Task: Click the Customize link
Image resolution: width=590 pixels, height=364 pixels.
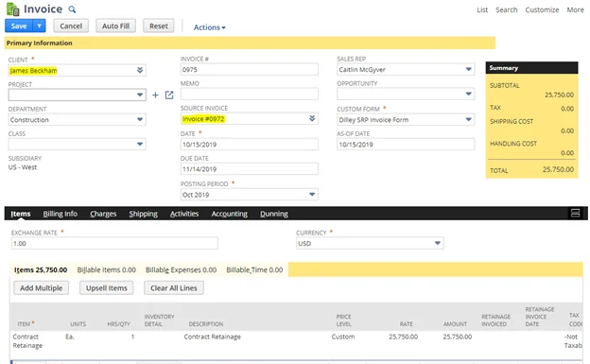Action: coord(542,9)
